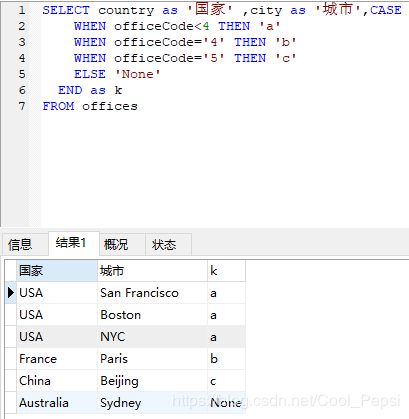
Task: Click the CASE keyword on line 1
Action: [386, 10]
